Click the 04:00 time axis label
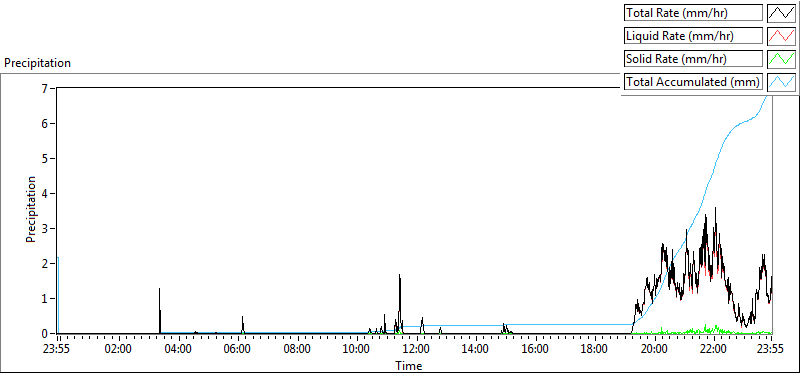This screenshot has height=373, width=800. point(179,350)
